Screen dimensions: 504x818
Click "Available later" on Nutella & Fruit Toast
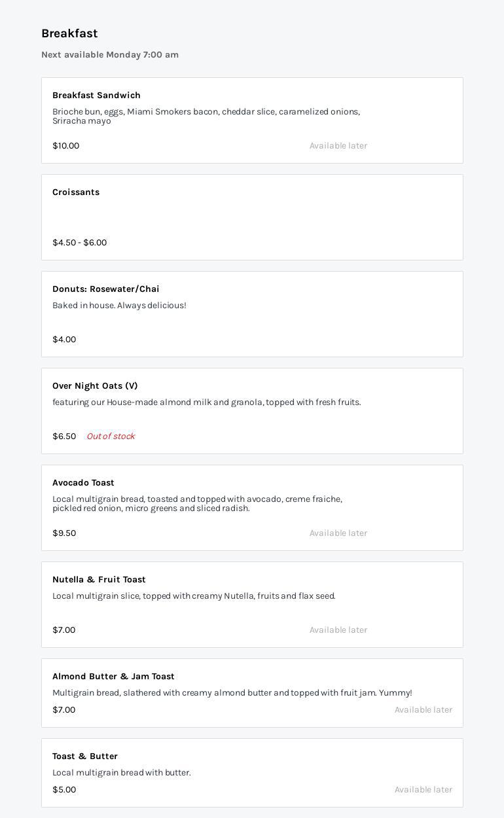coord(338,630)
